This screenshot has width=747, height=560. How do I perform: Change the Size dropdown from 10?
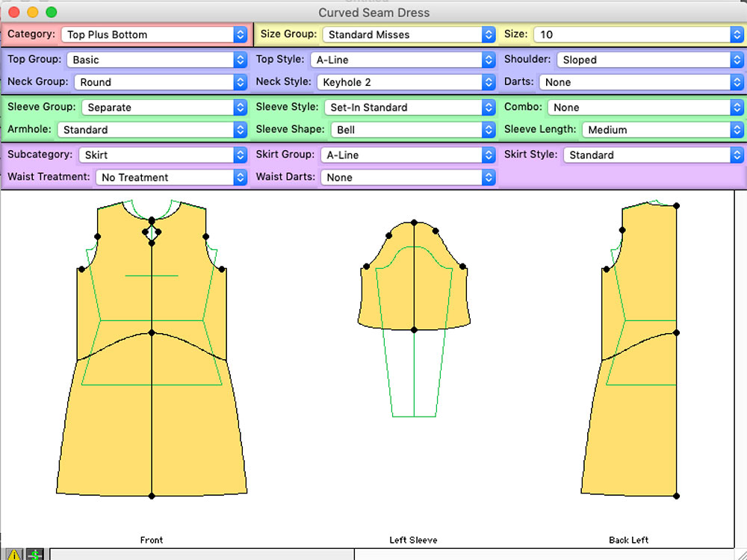tap(639, 34)
